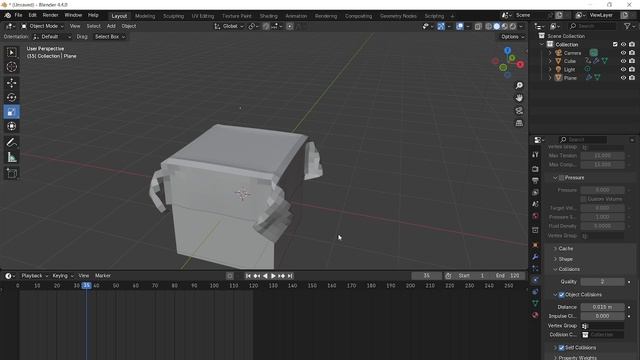The width and height of the screenshot is (640, 360).
Task: Open the Modifiers wrench properties tab
Action: (535, 257)
